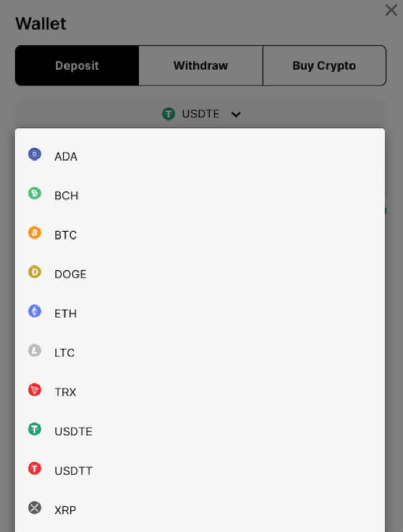The image size is (403, 532).
Task: Select DOGE from the coin list
Action: (70, 274)
